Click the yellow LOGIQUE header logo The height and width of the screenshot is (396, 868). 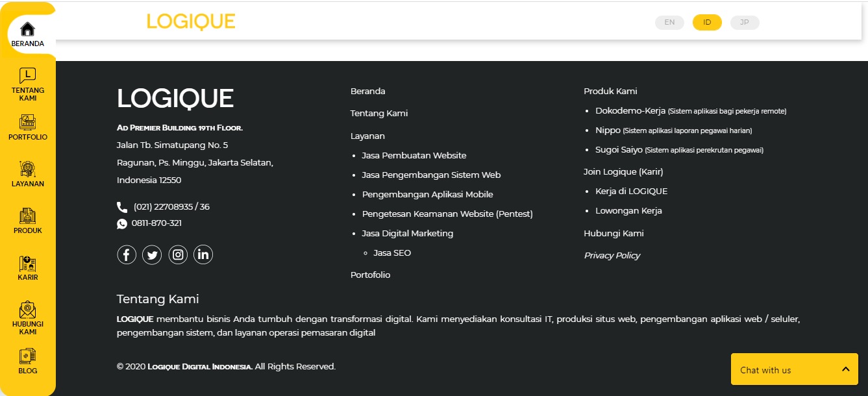click(191, 21)
